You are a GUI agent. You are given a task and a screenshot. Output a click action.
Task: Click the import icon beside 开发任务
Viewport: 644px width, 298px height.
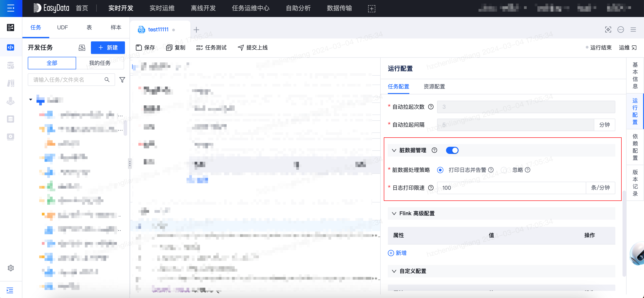tap(82, 47)
